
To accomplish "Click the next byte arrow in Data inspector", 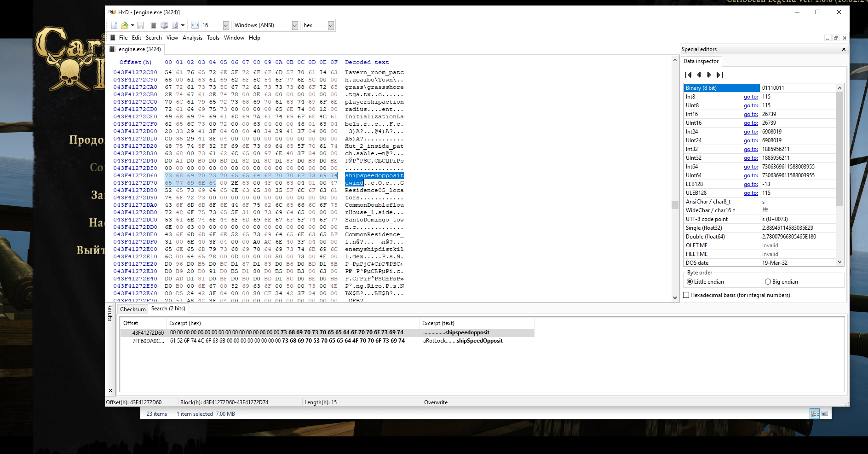I will (x=709, y=75).
